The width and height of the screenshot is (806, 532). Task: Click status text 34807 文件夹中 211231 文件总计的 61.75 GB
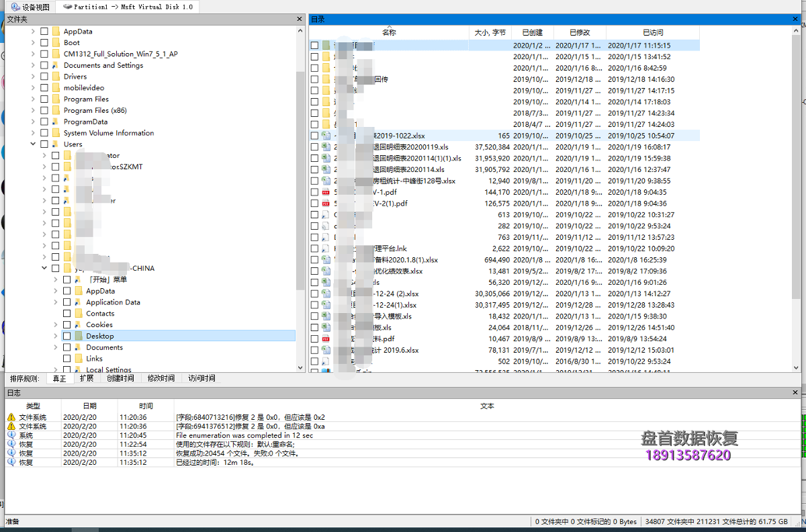(716, 521)
